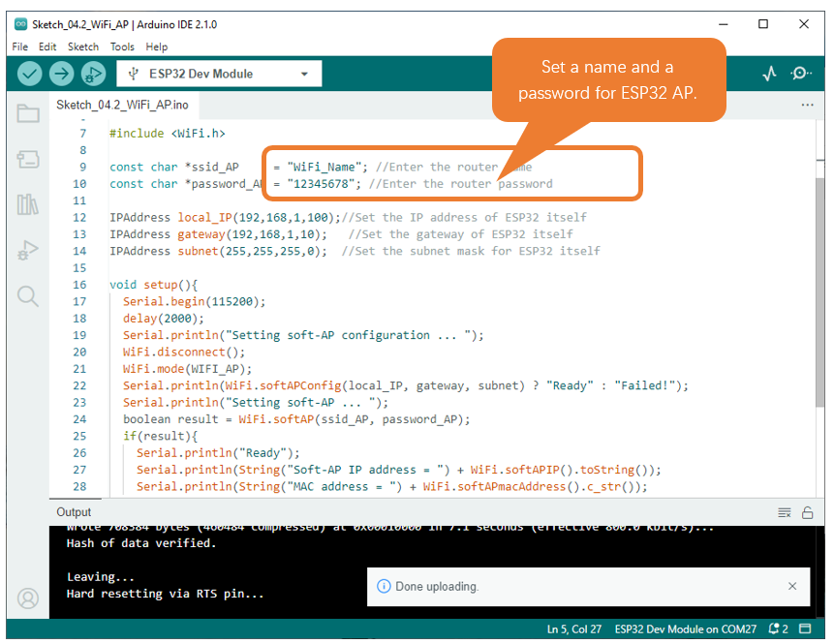Click the delay(2000); line
834x644 pixels.
pyautogui.click(x=164, y=319)
